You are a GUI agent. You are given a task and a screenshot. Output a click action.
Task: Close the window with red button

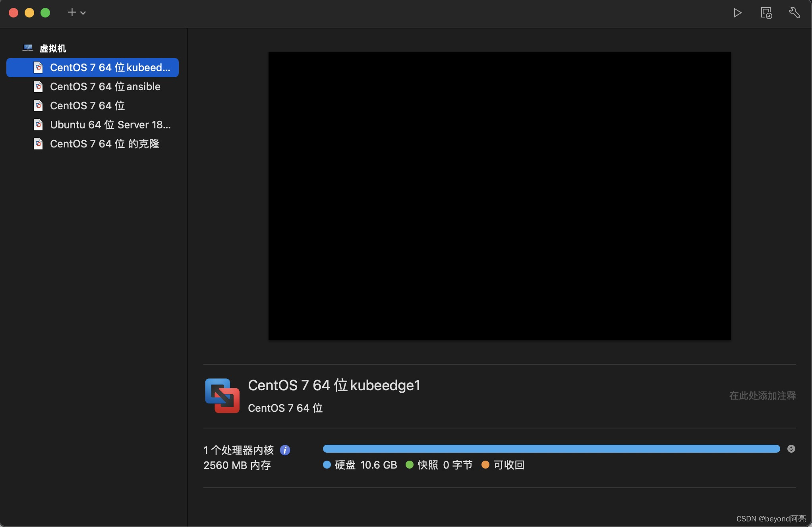tap(14, 13)
